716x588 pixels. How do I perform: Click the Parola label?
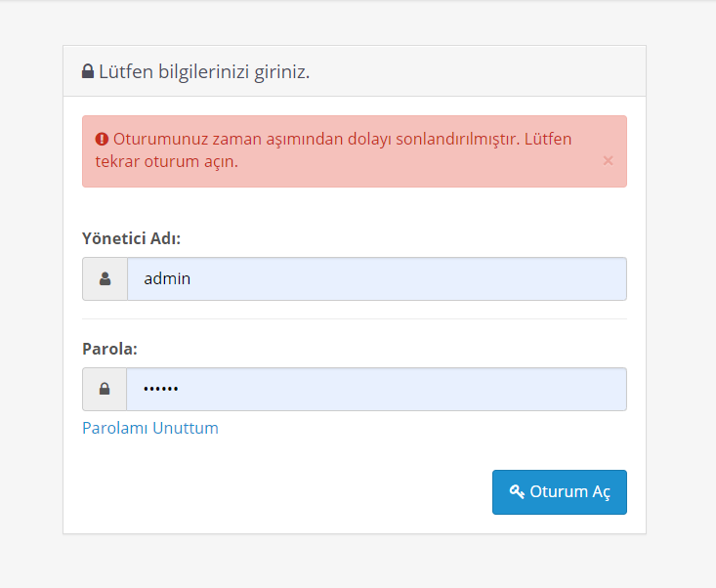[109, 349]
